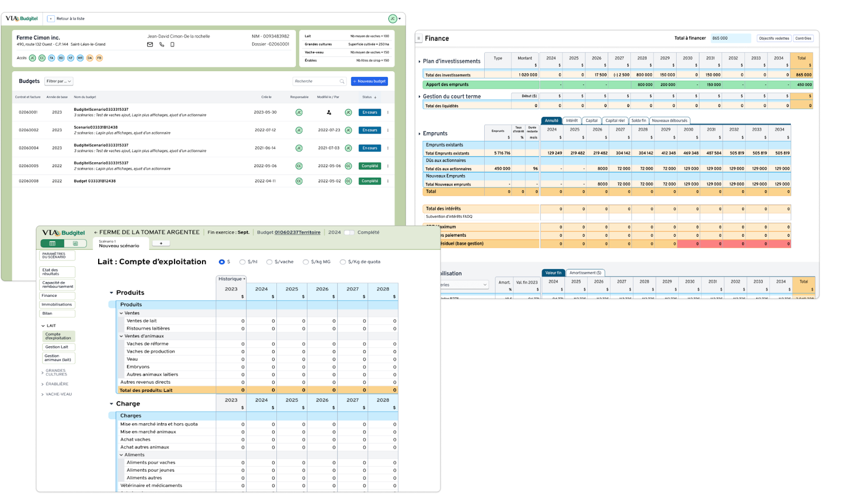Click the shared users icon in first budget row

click(329, 112)
